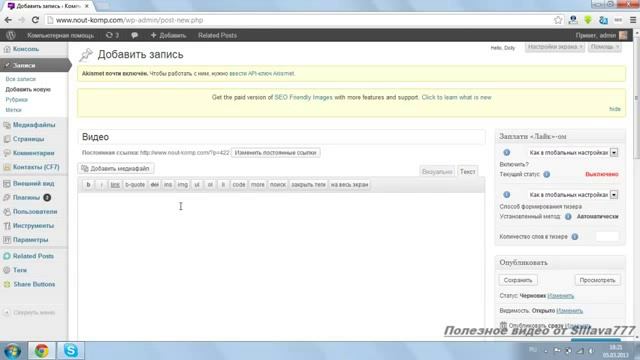The width and height of the screenshot is (640, 360).
Task: Click link quicktag button
Action: tap(115, 185)
